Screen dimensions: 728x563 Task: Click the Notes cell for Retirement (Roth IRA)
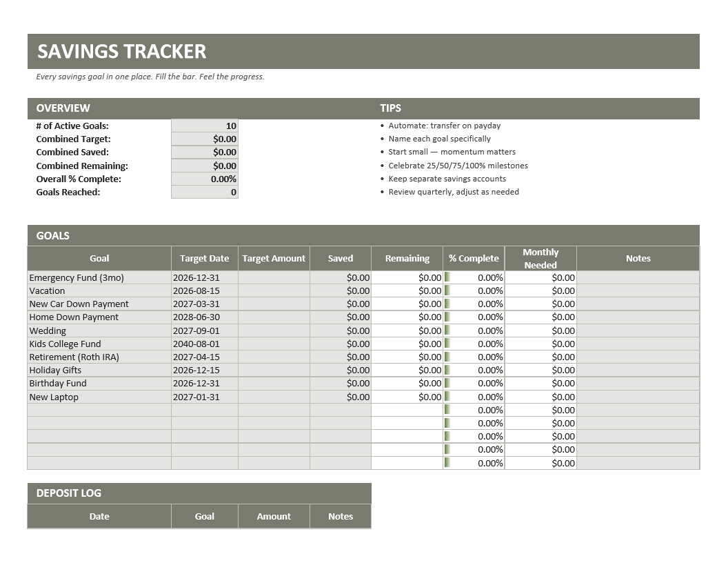[x=638, y=357]
